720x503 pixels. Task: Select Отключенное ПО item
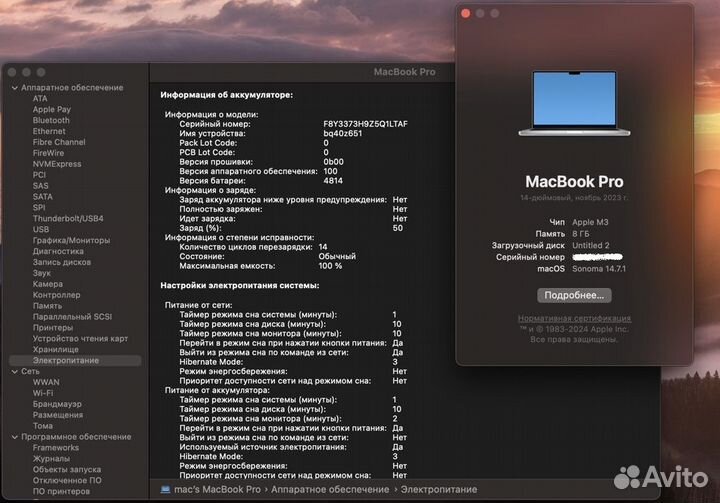tap(67, 480)
